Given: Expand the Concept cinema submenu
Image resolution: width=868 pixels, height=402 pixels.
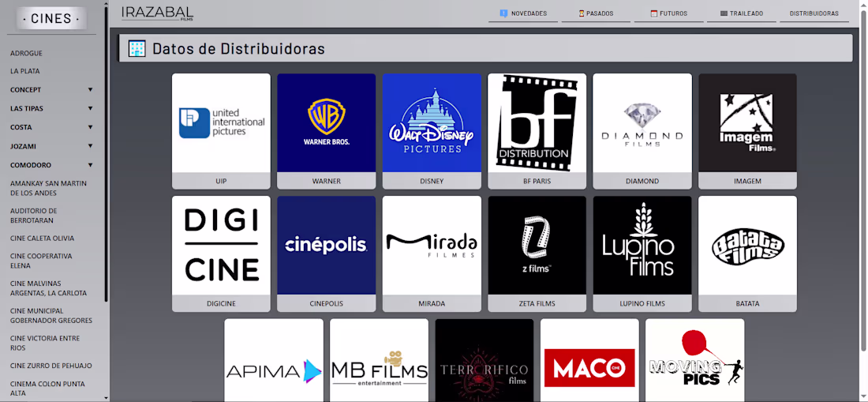Looking at the screenshot, I should tap(51, 90).
